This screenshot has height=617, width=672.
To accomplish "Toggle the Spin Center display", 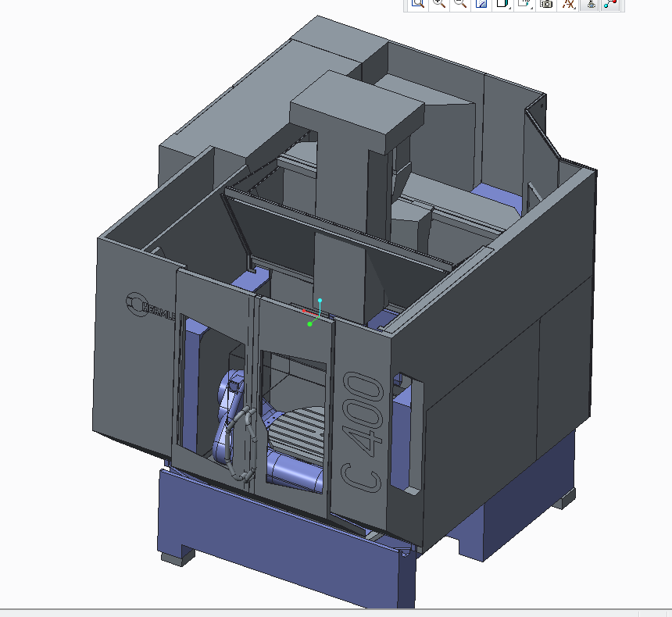I will [611, 4].
